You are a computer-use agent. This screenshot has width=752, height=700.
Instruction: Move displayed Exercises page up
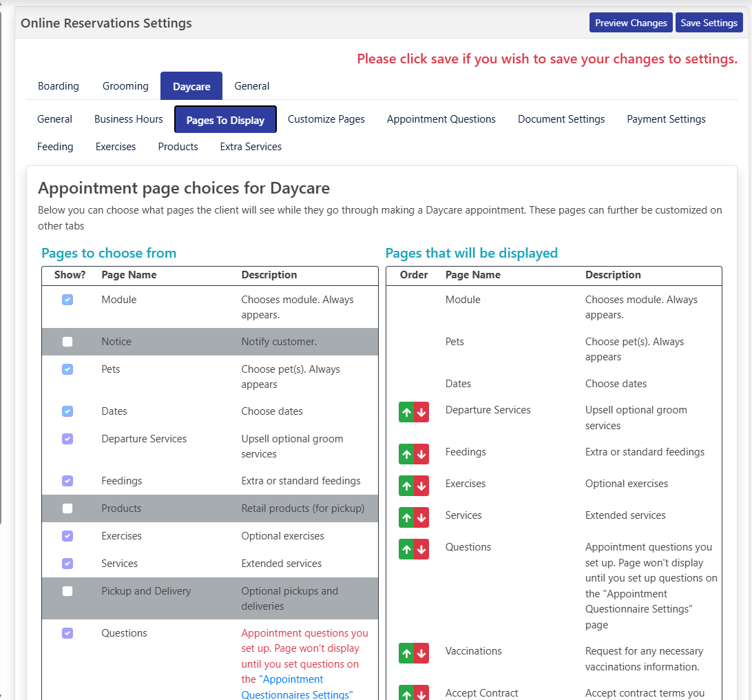[406, 486]
